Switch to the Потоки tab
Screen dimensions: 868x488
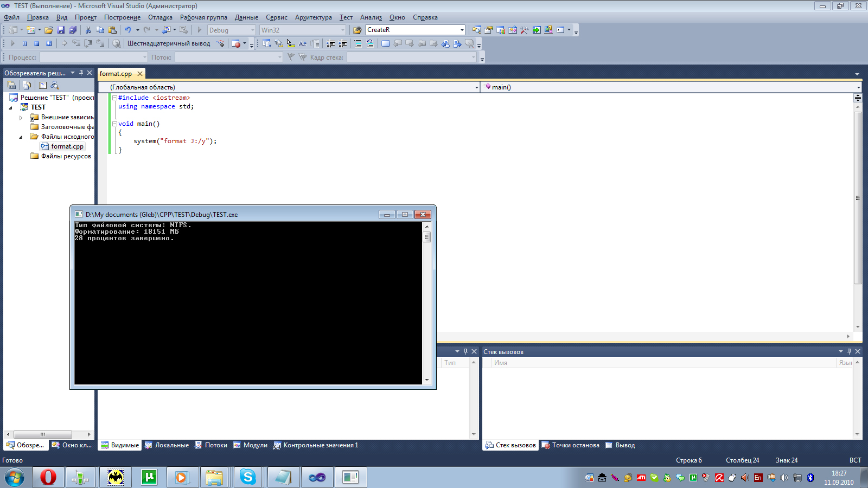click(211, 445)
